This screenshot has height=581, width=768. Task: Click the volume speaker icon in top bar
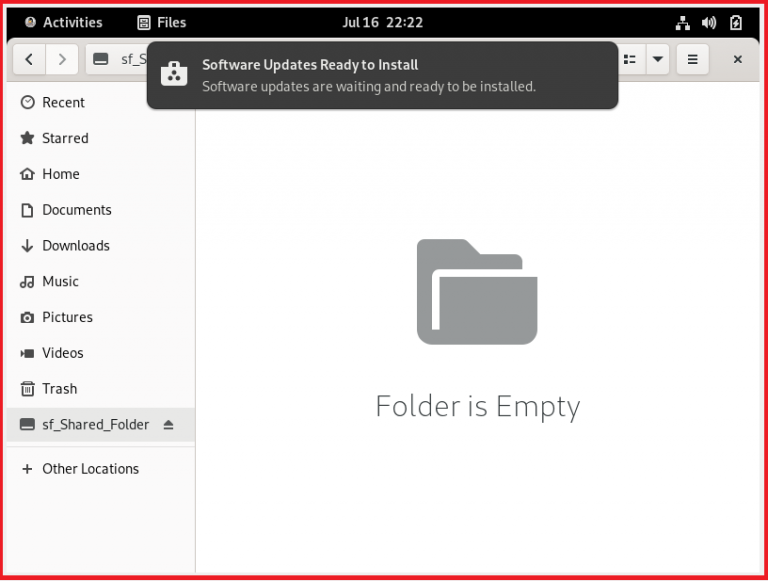[709, 22]
